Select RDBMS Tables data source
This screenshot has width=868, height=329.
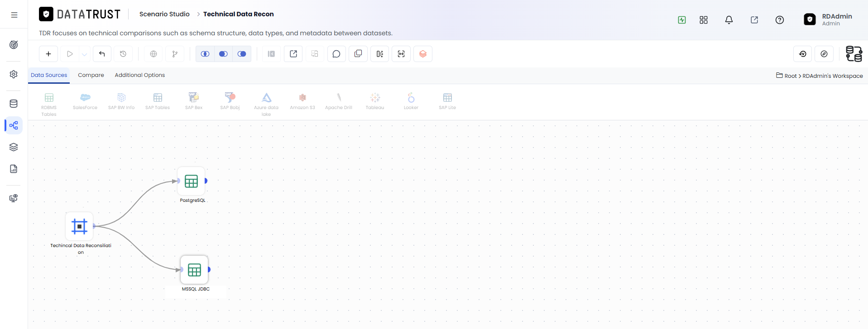click(49, 105)
